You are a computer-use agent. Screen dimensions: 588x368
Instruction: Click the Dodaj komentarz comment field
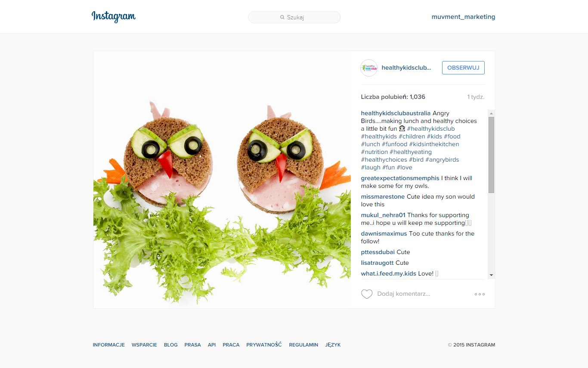[422, 294]
